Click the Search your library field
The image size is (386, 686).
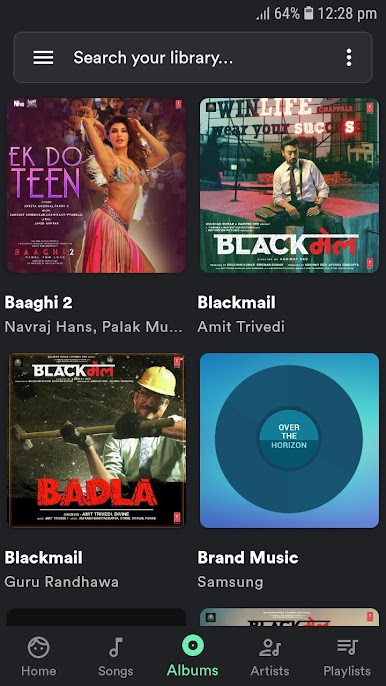tap(193, 57)
